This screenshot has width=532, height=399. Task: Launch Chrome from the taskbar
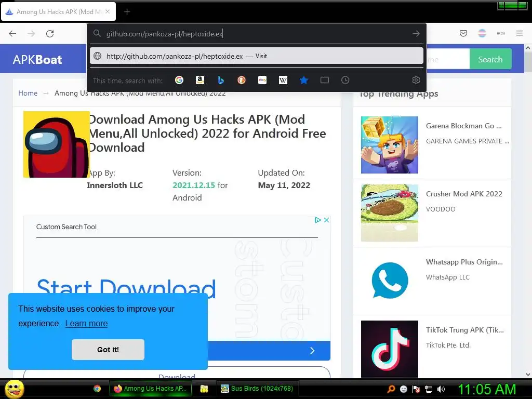point(97,389)
